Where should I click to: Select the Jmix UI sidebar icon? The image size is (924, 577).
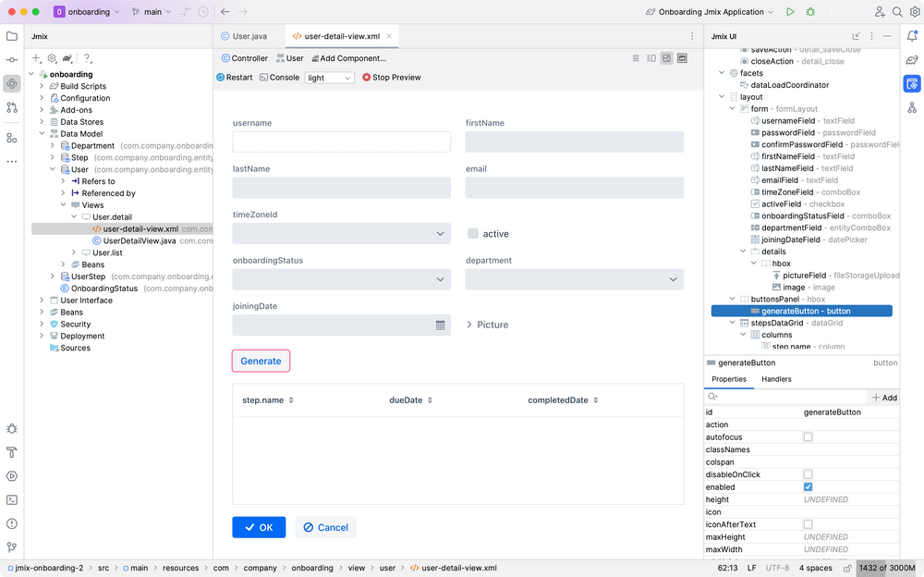[x=912, y=82]
